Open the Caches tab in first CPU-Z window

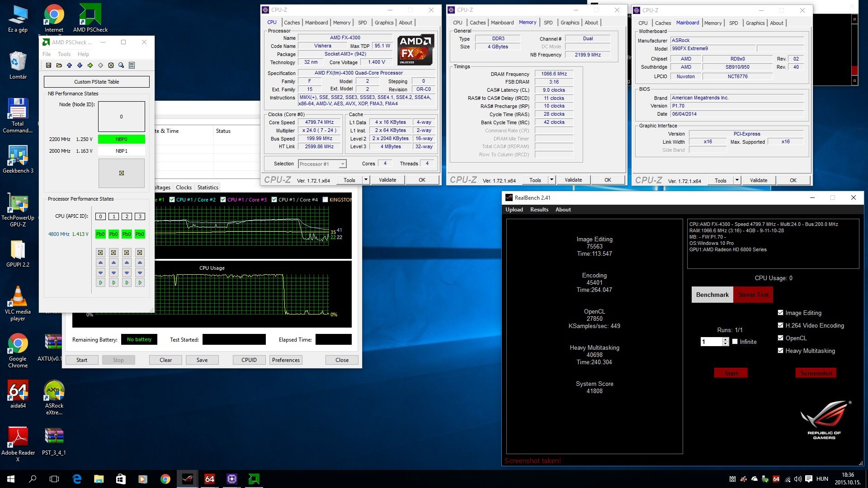pos(292,23)
